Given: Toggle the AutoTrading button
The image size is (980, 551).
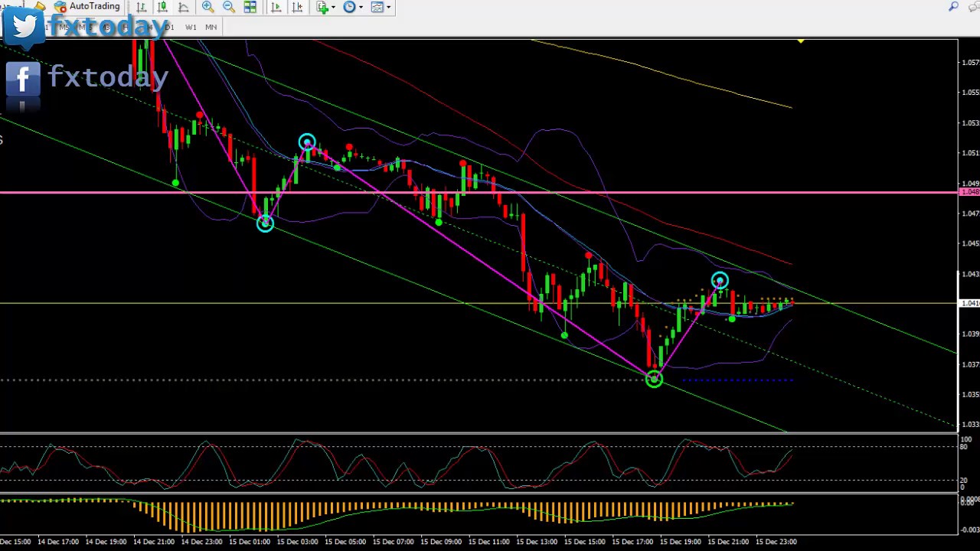Looking at the screenshot, I should 87,6.
